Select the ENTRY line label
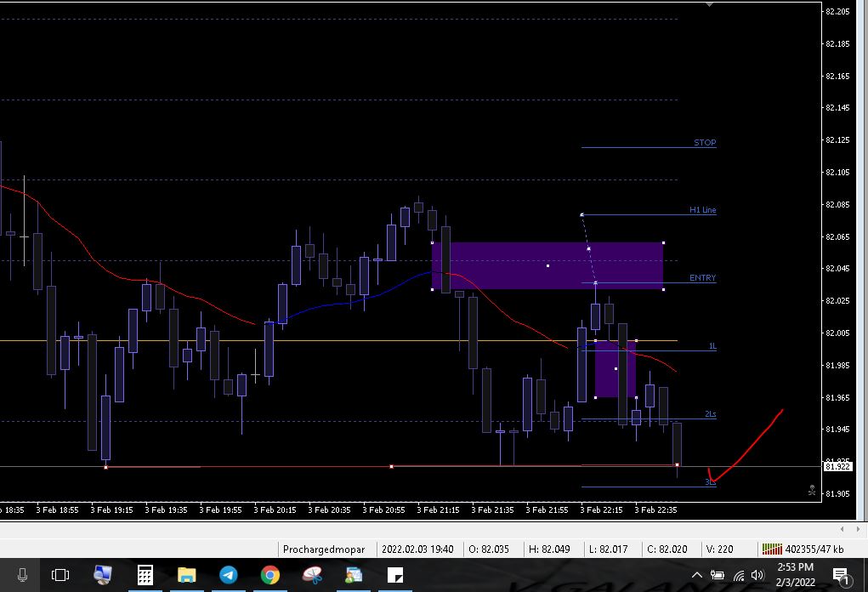The height and width of the screenshot is (592, 868). (702, 278)
